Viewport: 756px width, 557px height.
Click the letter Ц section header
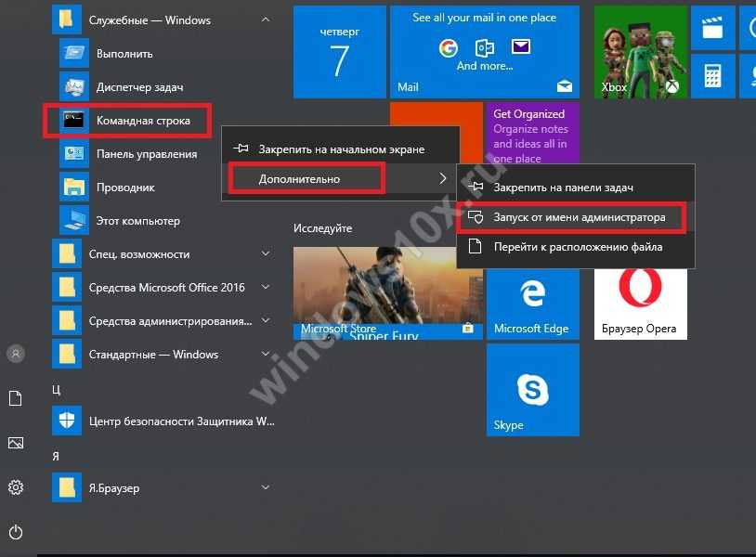(57, 389)
